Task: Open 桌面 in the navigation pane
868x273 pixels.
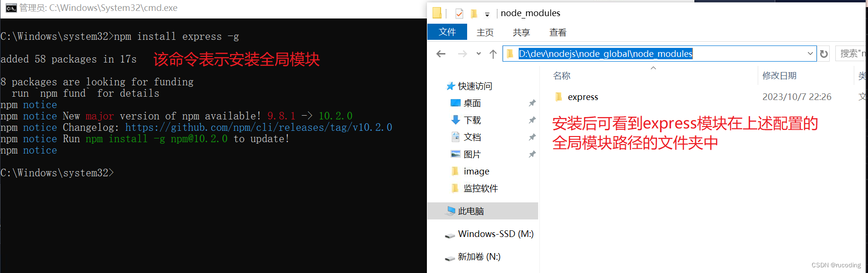Action: (472, 103)
